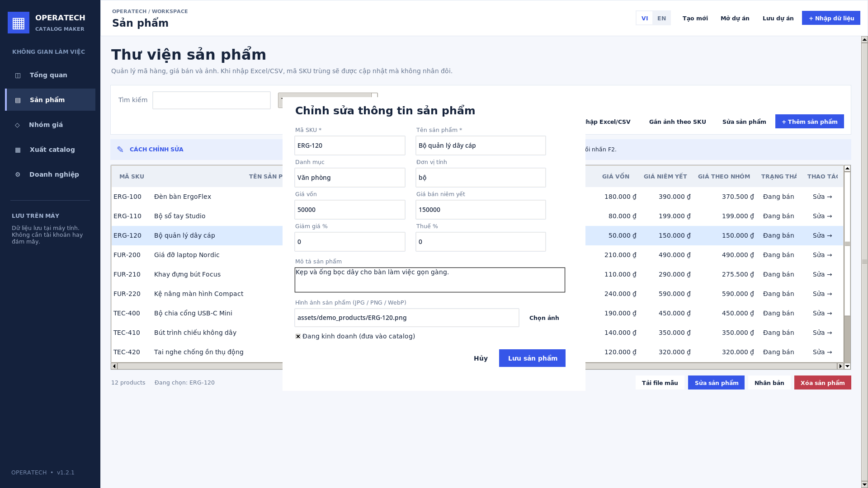This screenshot has width=868, height=488.
Task: Click Sửa → link for TEC-420 row
Action: click(822, 352)
